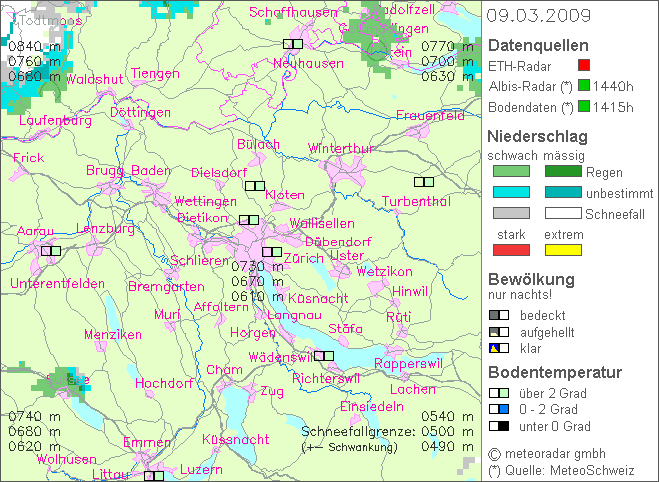
Task: Click the Albis-Radar time '1440h'
Action: tap(613, 87)
